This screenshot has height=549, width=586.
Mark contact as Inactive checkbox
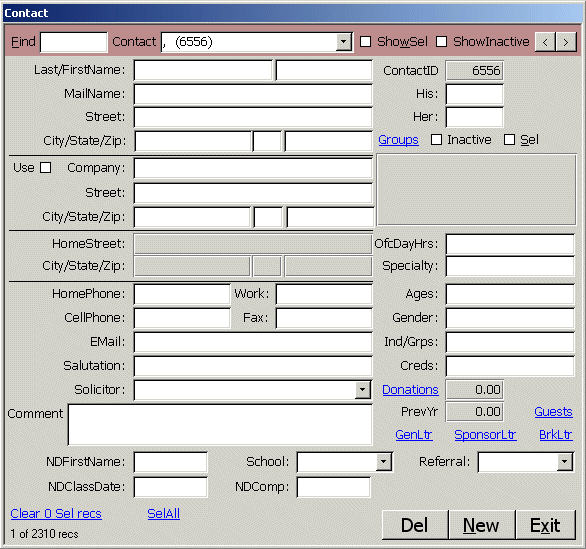436,140
